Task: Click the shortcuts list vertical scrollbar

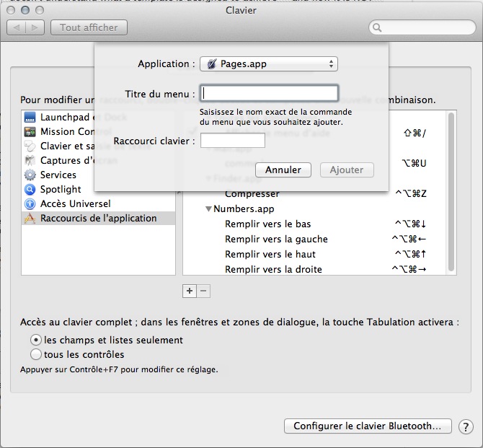Action: 451,192
